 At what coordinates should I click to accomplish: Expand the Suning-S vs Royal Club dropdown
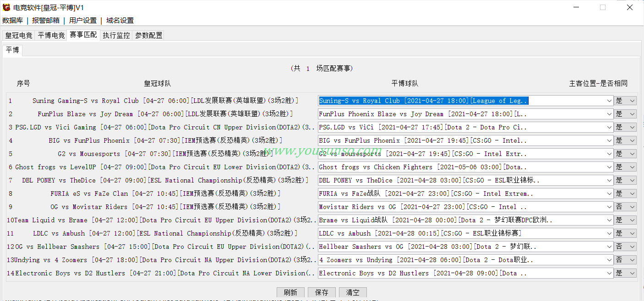[609, 101]
